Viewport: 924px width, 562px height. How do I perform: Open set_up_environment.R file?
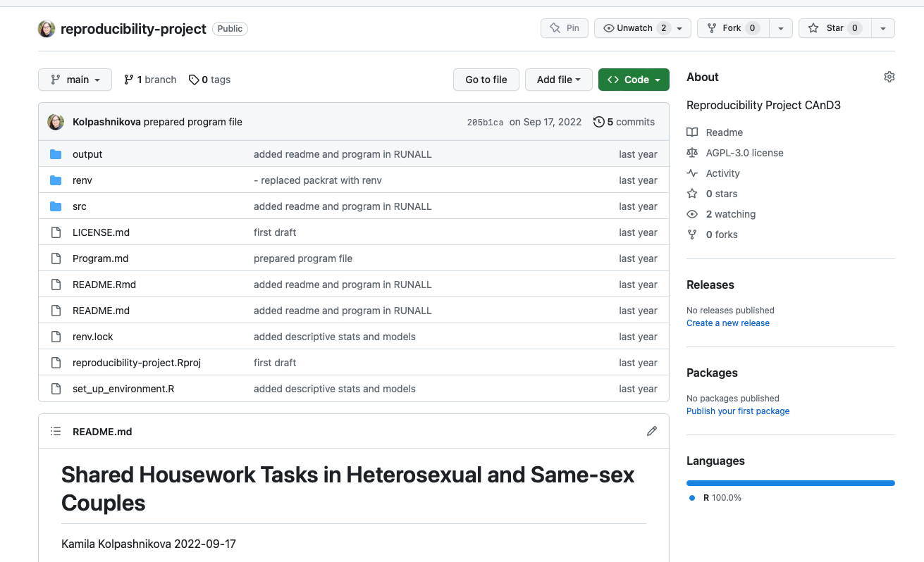coord(123,389)
